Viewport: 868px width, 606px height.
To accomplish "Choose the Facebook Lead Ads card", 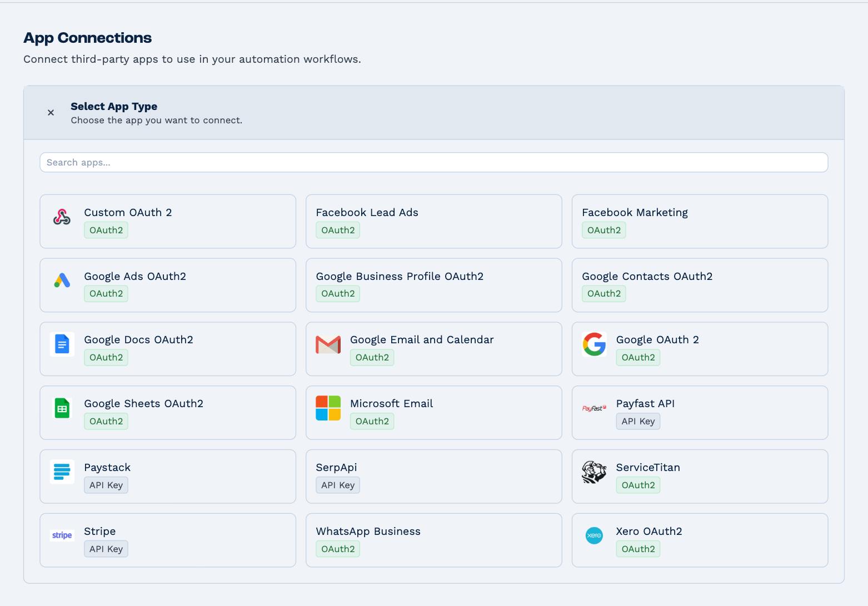I will coord(434,222).
